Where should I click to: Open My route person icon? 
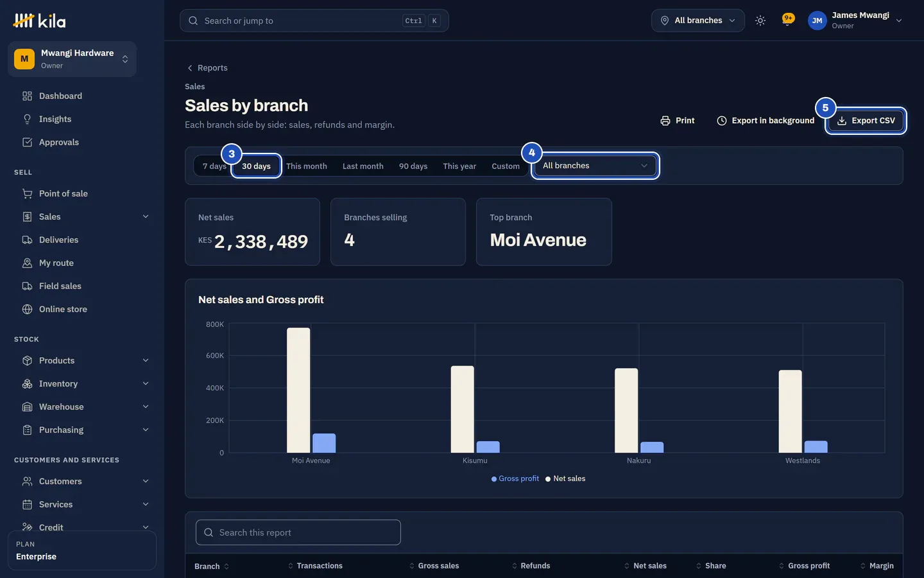[27, 263]
